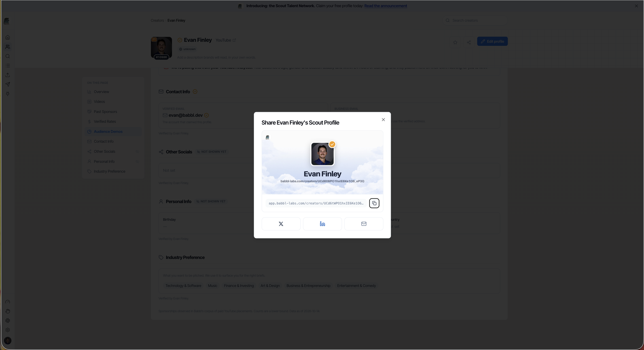This screenshot has height=350, width=644.
Task: Open the lists icon in sidebar
Action: click(8, 66)
